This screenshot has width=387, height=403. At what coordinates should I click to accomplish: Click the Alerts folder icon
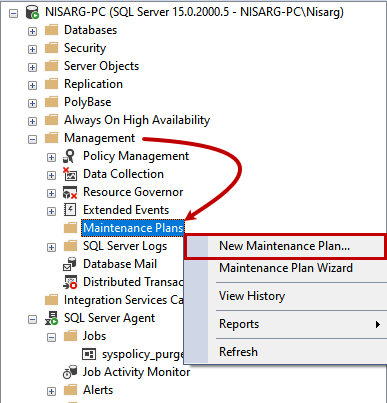70,390
